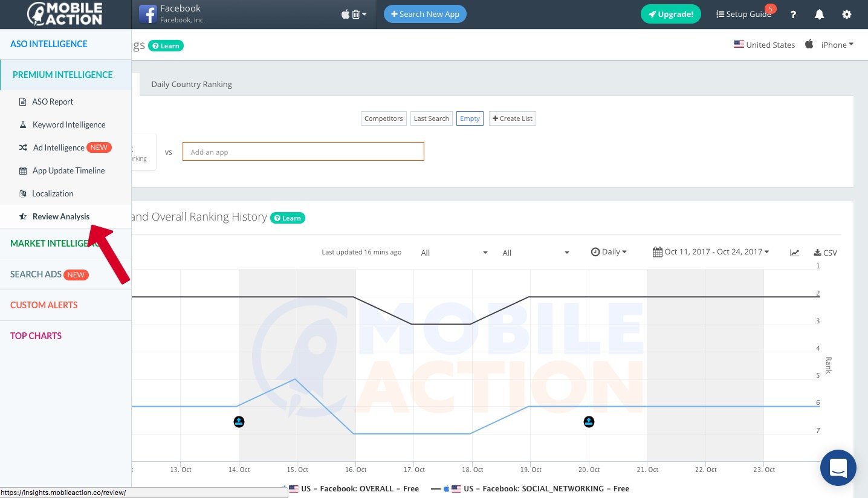Open the Apple store trash dropdown in header
Viewport: 868px width, 498px height.
[x=354, y=14]
